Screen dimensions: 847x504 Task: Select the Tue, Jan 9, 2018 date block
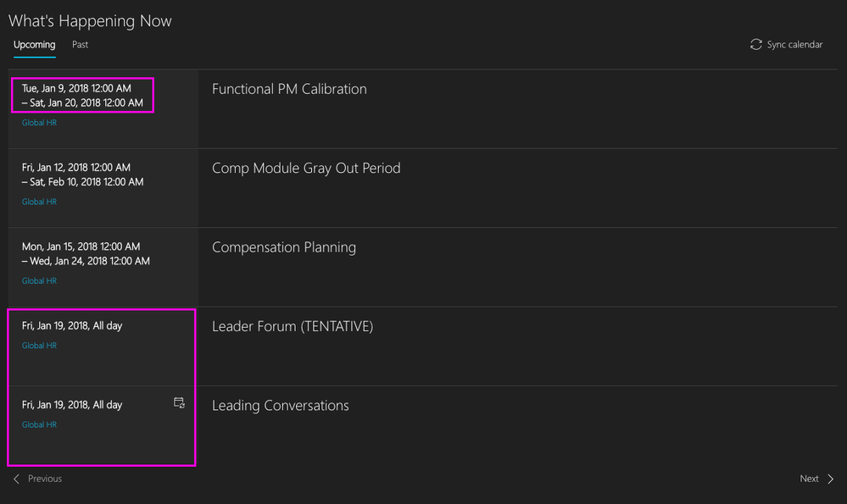(x=82, y=95)
